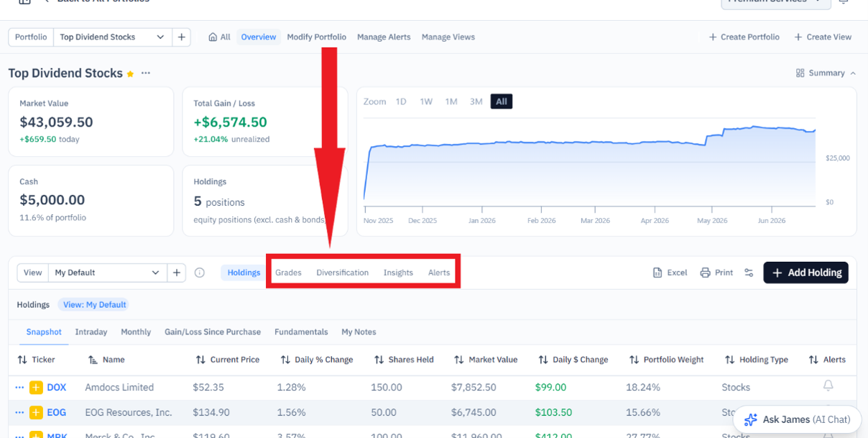This screenshot has height=438, width=868.
Task: Click the alert bell for Amdocs row
Action: click(x=828, y=386)
